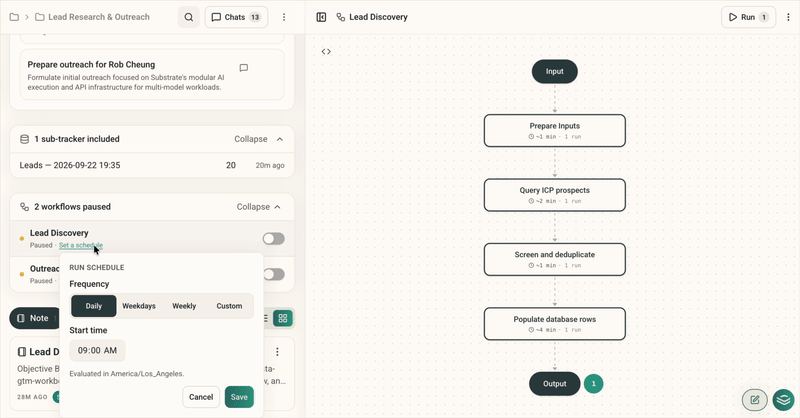
Task: Toggle sidebar panel collapse icon
Action: click(x=321, y=17)
